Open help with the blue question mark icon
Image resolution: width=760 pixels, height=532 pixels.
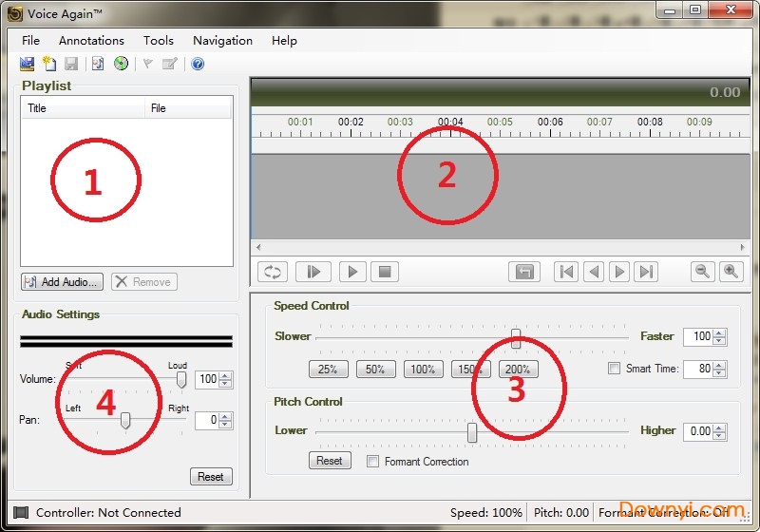coord(198,64)
